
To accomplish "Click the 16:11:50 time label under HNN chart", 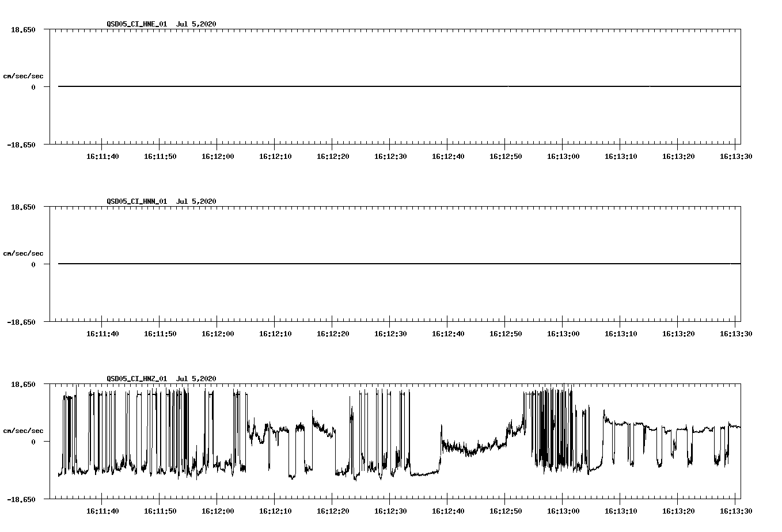I will pos(160,334).
